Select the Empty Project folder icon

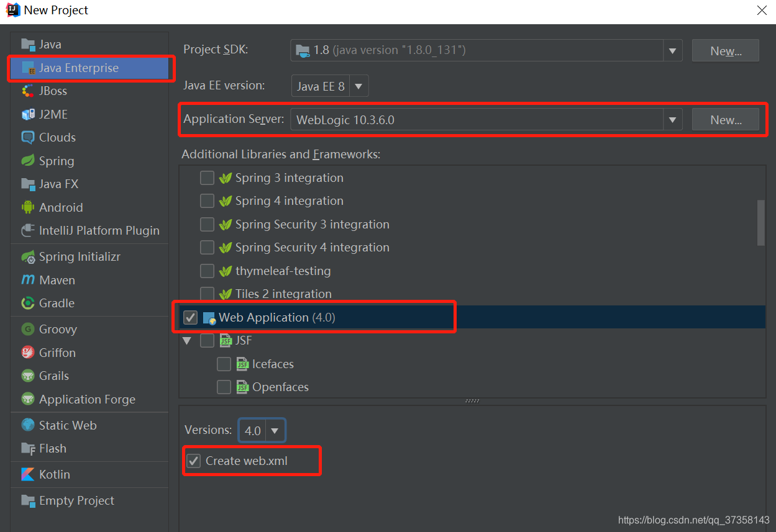[x=28, y=500]
